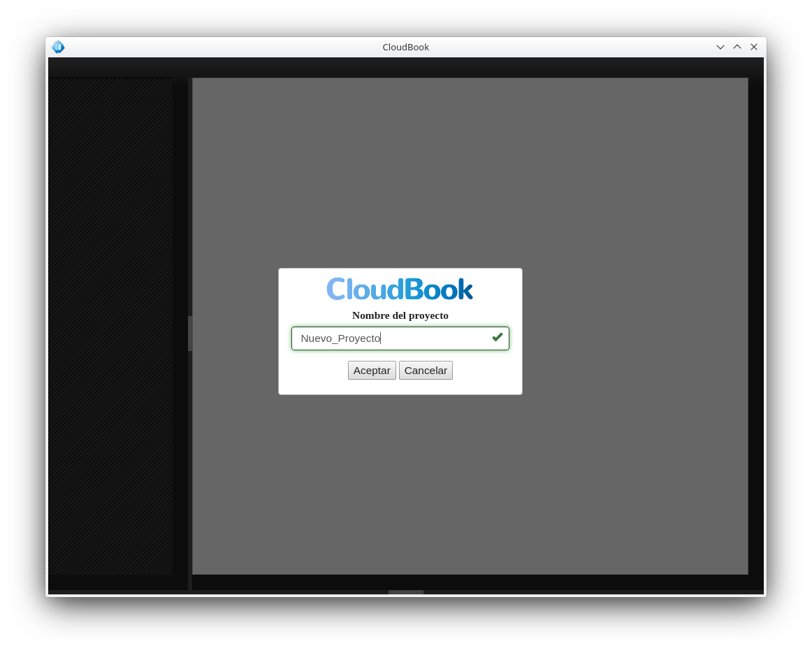The image size is (812, 651).
Task: Click the CloudBook logo in the dialog
Action: point(400,289)
